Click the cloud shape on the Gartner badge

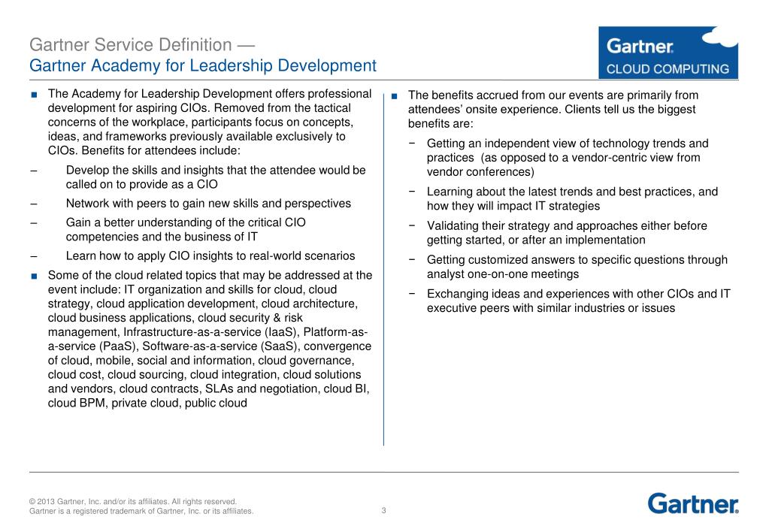point(719,38)
